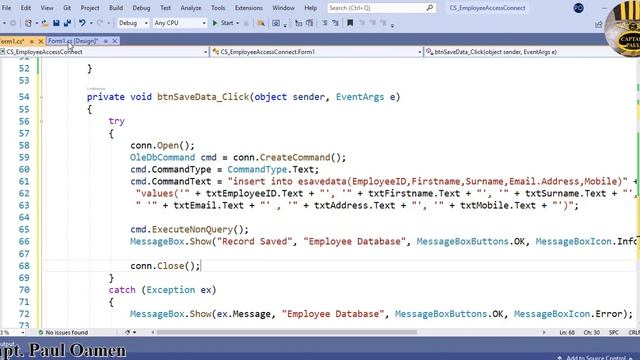Close the Form1.cs [Design] tab

point(115,41)
